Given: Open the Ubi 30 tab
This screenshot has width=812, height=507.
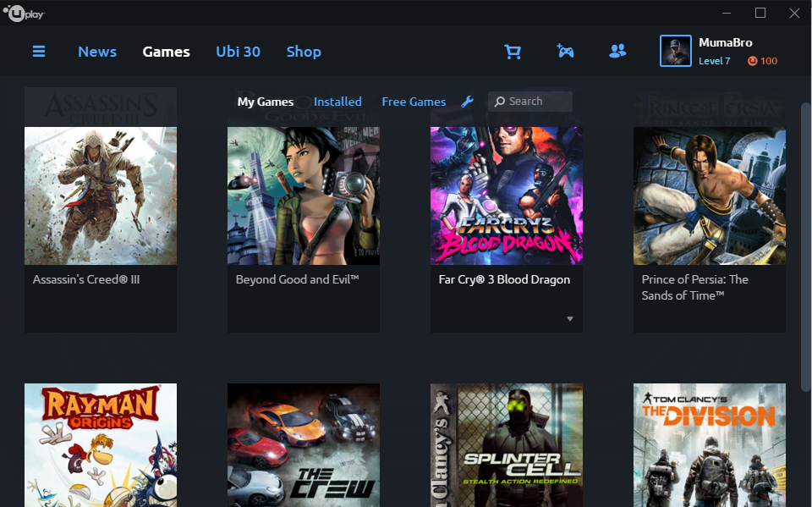Looking at the screenshot, I should pos(239,52).
